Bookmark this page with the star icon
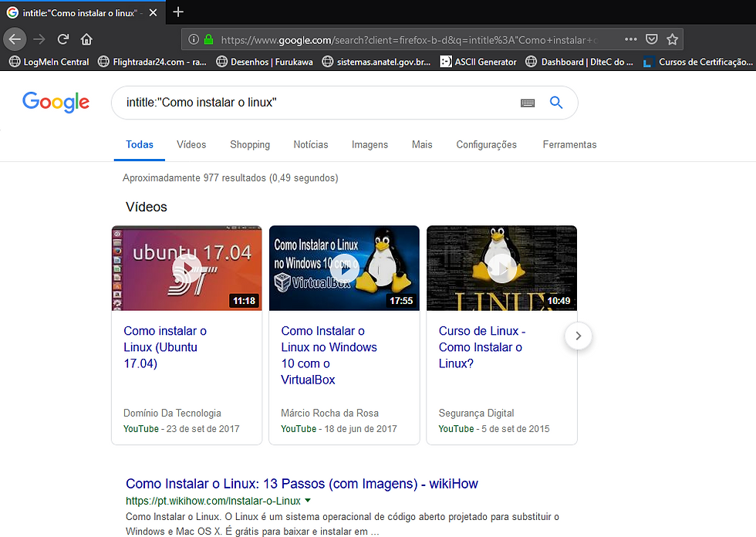This screenshot has width=756, height=537. tap(672, 39)
